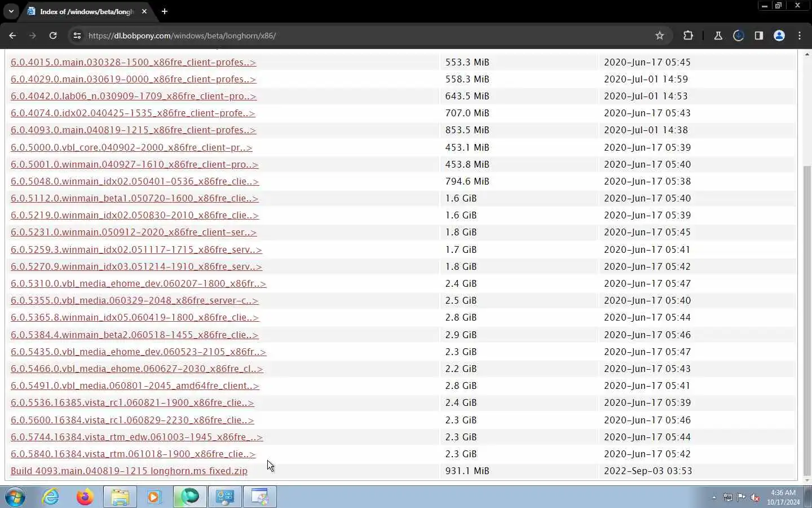This screenshot has width=812, height=508.
Task: Open the taskbar clock showing 4:36 AM
Action: tap(783, 497)
